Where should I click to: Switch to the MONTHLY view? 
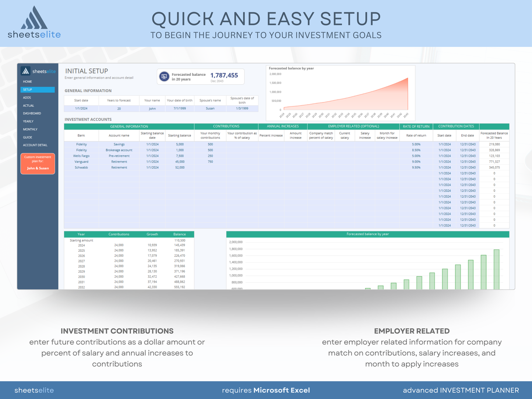pyautogui.click(x=30, y=130)
